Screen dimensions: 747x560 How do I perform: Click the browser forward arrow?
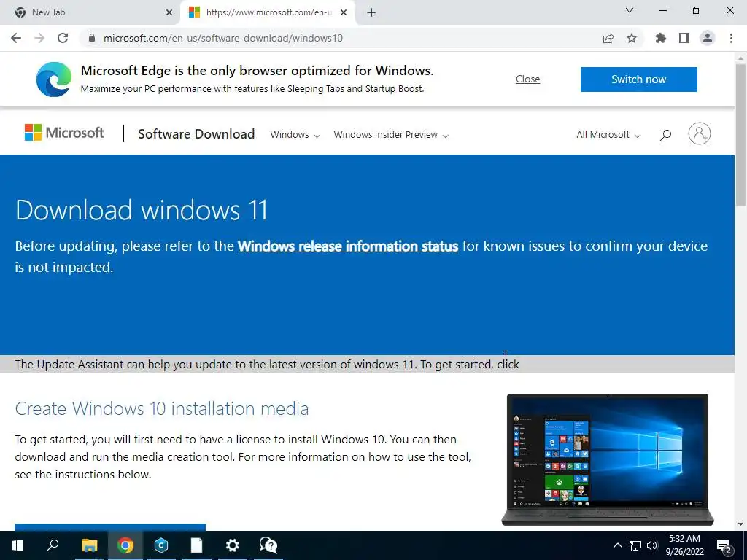click(39, 38)
